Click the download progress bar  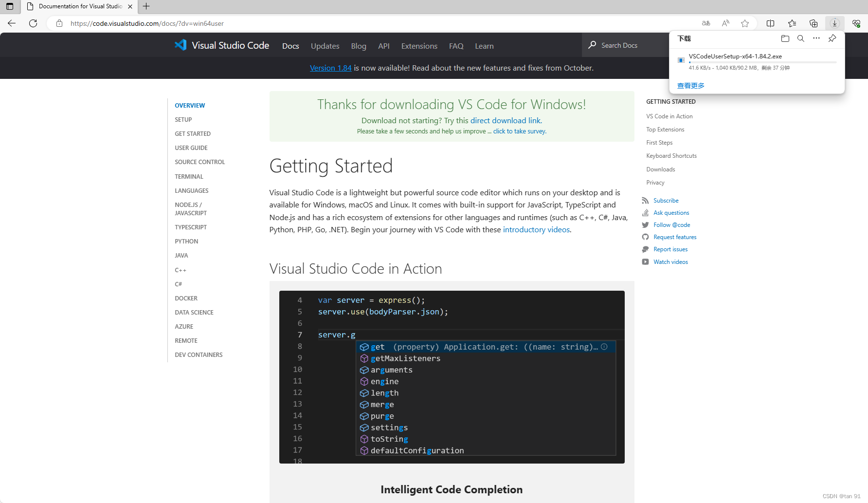762,62
